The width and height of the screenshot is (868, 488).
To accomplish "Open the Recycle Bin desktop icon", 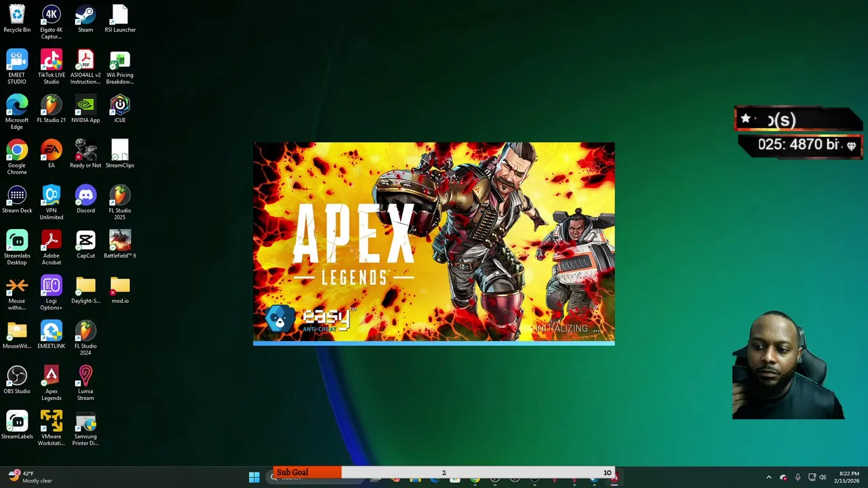I will tap(17, 19).
